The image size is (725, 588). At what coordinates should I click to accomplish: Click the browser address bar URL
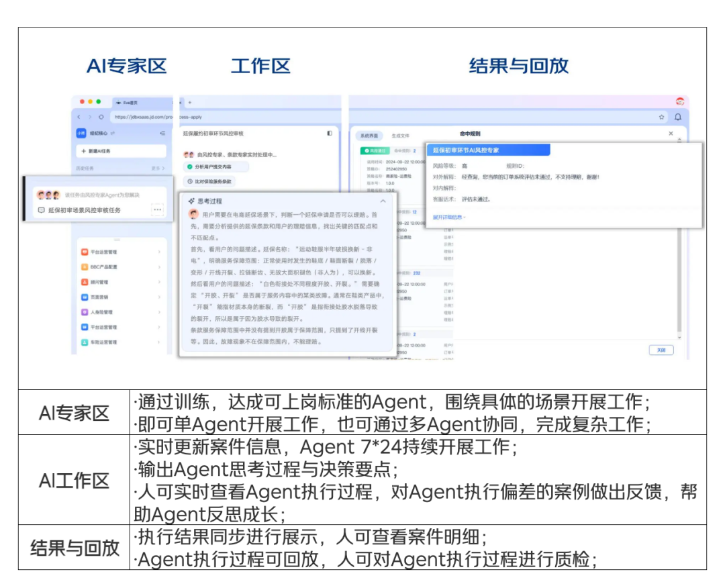click(142, 117)
